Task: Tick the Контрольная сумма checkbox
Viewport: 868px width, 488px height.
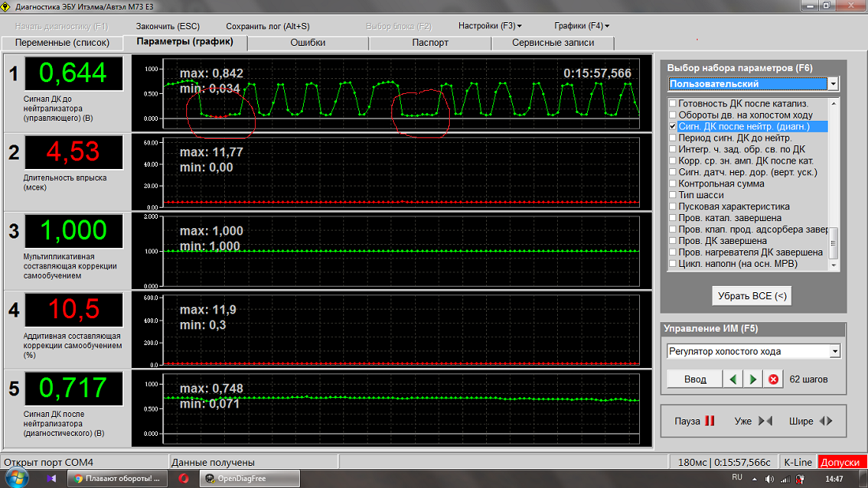Action: pyautogui.click(x=672, y=183)
